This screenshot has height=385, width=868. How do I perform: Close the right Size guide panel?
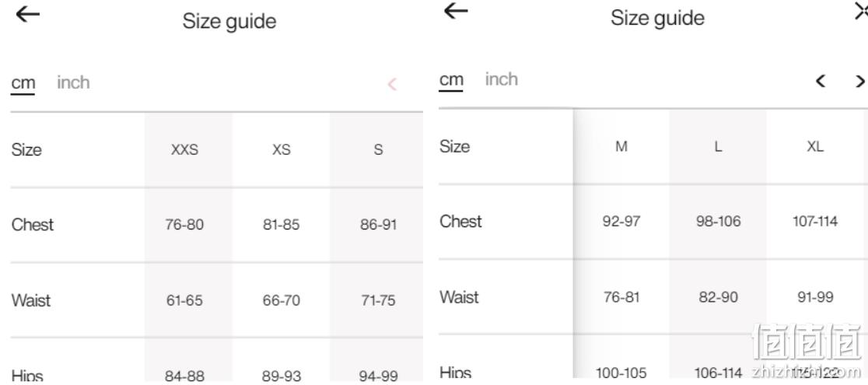click(862, 11)
